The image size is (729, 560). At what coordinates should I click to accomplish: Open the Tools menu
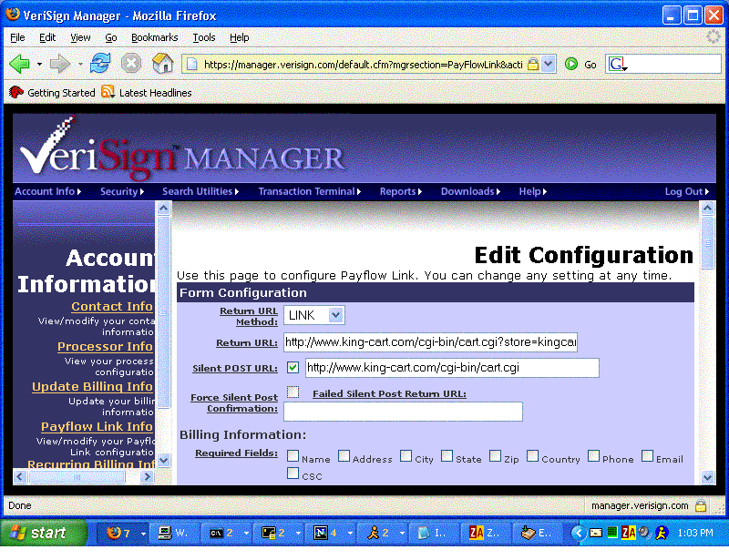(x=204, y=37)
